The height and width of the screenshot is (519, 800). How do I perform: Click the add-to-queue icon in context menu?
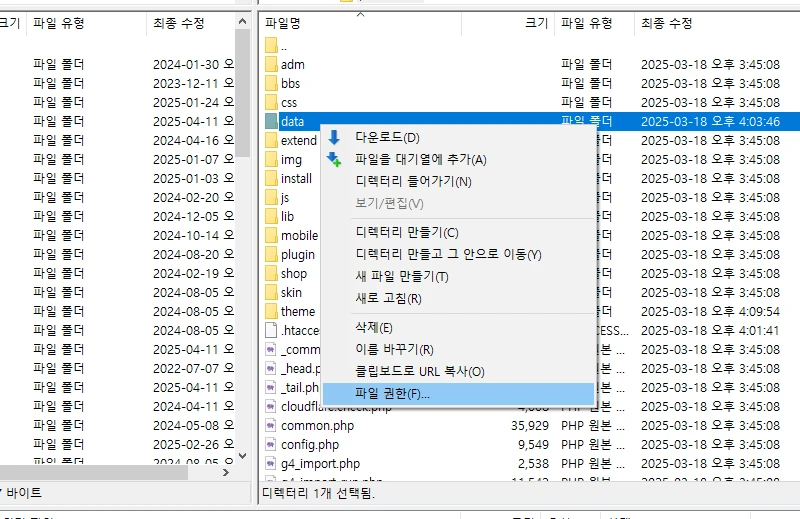pos(334,159)
